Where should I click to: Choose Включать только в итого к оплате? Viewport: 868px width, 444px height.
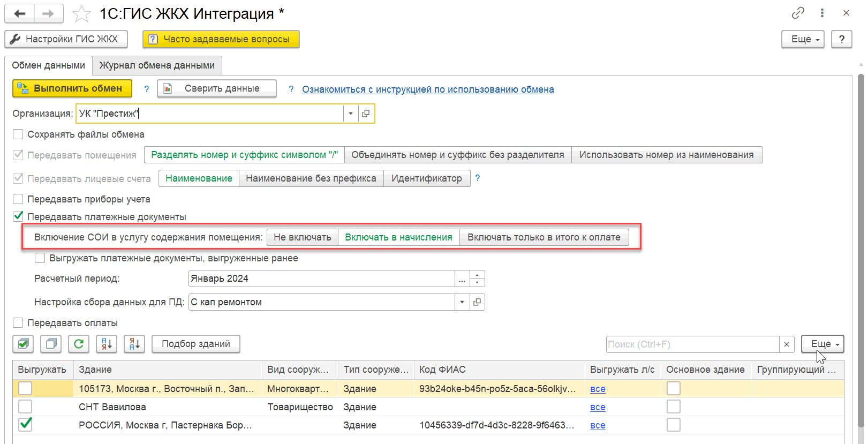point(544,237)
